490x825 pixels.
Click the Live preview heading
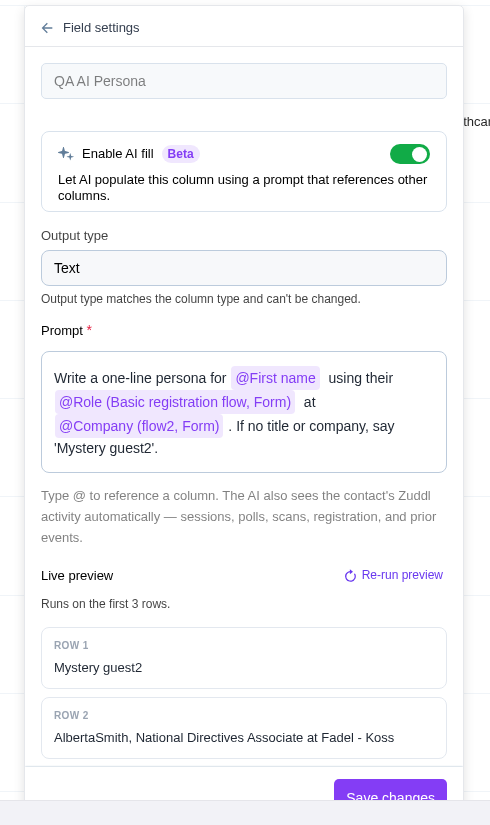click(77, 576)
